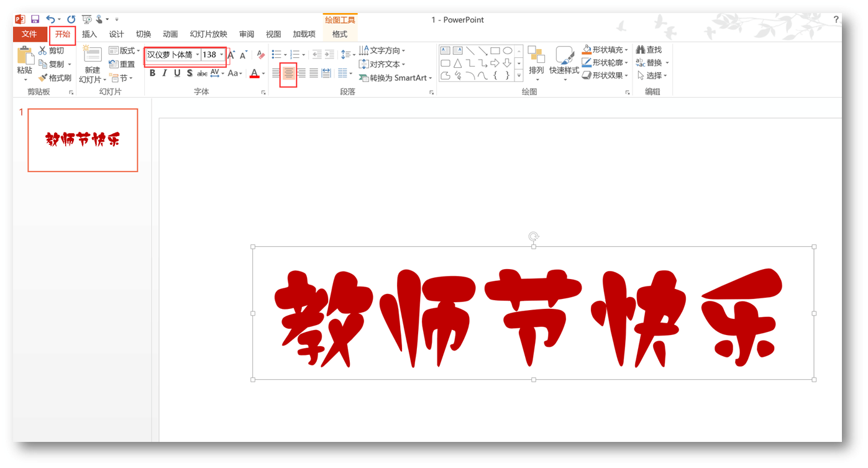Click the 形状填充 (Shape Fill) icon
The image size is (868, 468).
click(586, 48)
